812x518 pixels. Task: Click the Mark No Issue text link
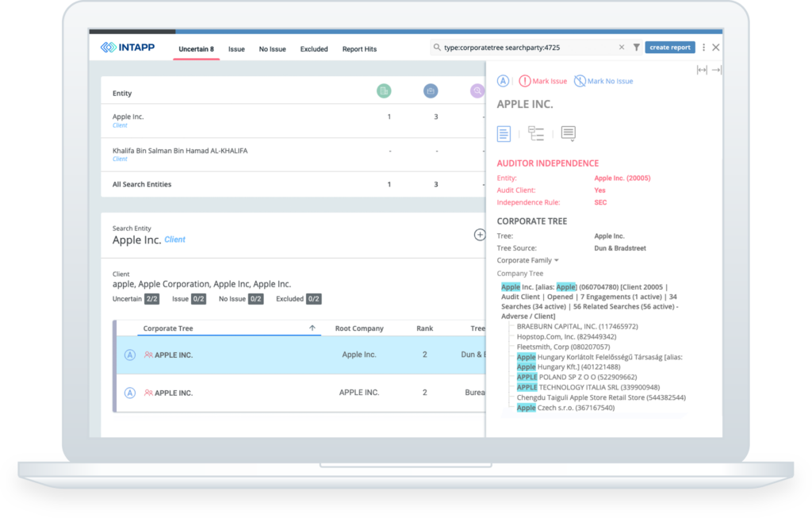(x=610, y=81)
